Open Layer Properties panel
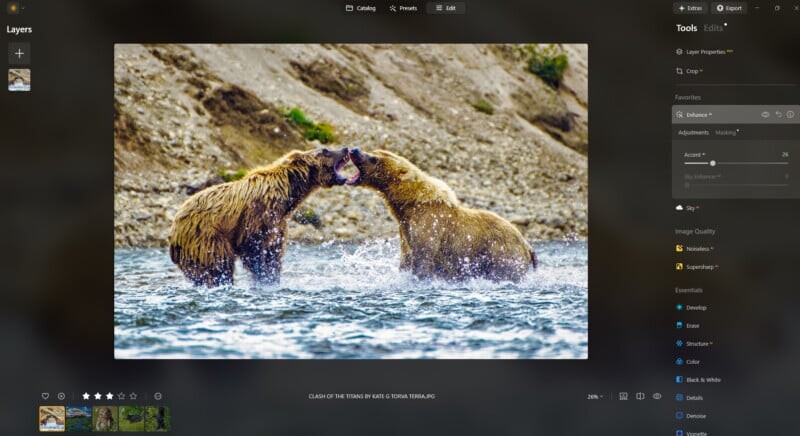 pos(705,51)
